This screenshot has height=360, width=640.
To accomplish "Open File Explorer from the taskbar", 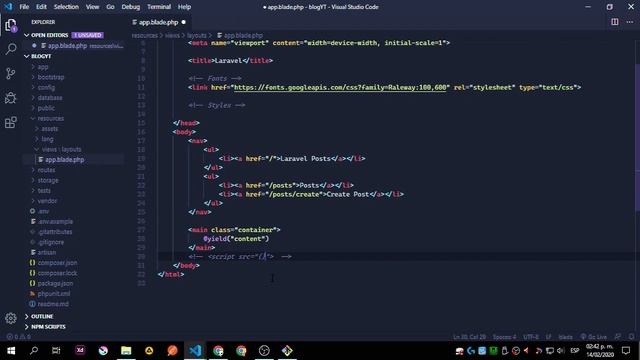I will point(126,351).
